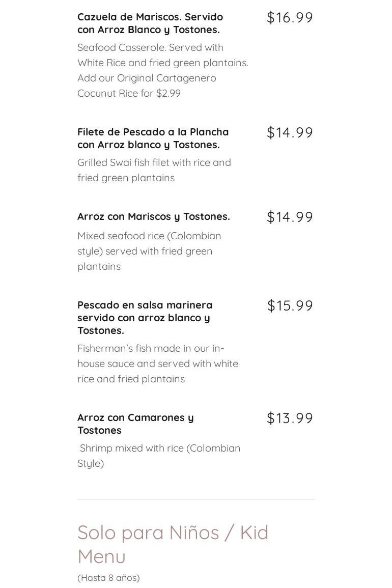The image size is (392, 588).
Task: Click the Fisherman's fish description text
Action: tap(157, 363)
